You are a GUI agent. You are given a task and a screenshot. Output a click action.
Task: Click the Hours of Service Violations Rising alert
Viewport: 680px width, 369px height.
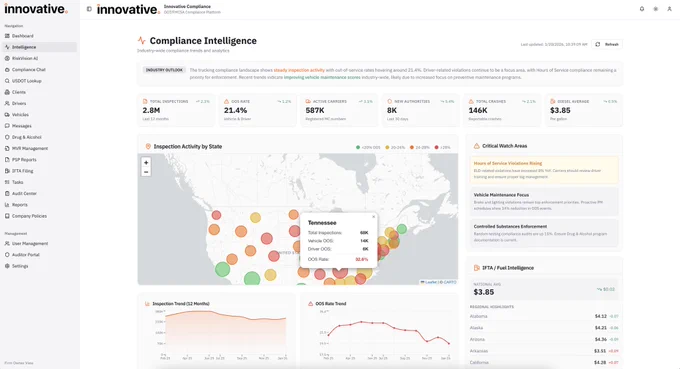tap(544, 170)
